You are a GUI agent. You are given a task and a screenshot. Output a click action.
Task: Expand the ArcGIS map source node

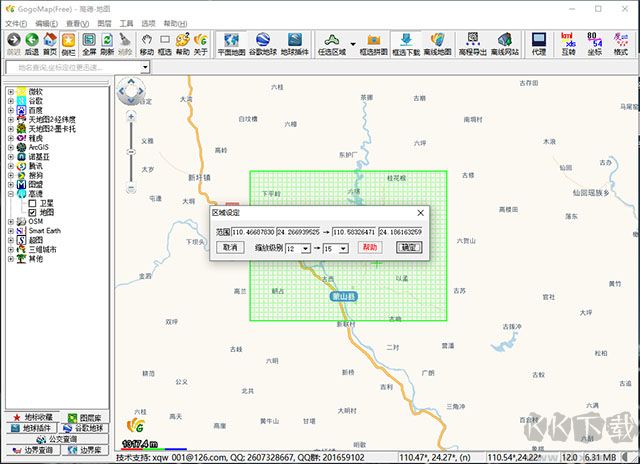pyautogui.click(x=11, y=147)
